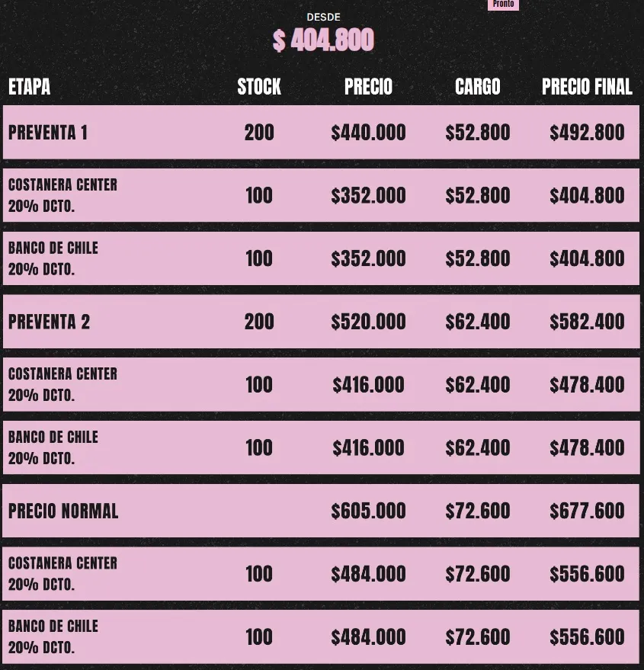The image size is (644, 670).
Task: Click the $492.800 final price
Action: [x=587, y=133]
